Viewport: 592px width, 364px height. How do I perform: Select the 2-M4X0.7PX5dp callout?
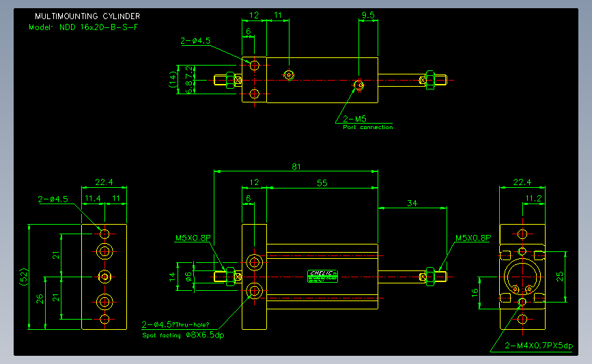tap(539, 346)
